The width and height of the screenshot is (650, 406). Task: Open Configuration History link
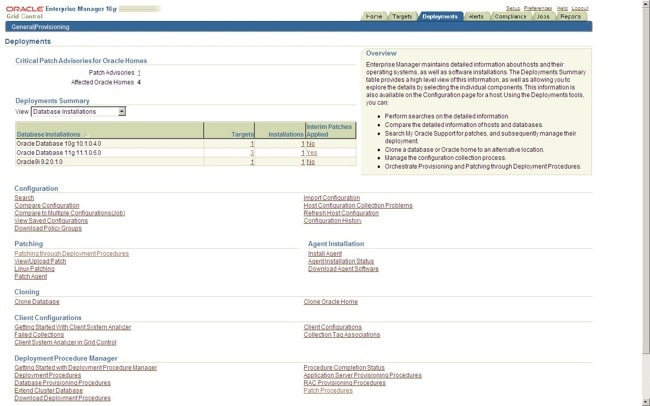(332, 221)
